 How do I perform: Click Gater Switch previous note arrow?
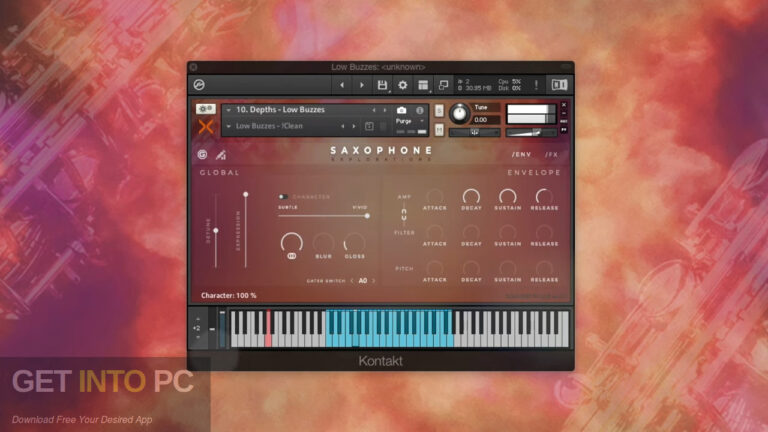coord(352,281)
